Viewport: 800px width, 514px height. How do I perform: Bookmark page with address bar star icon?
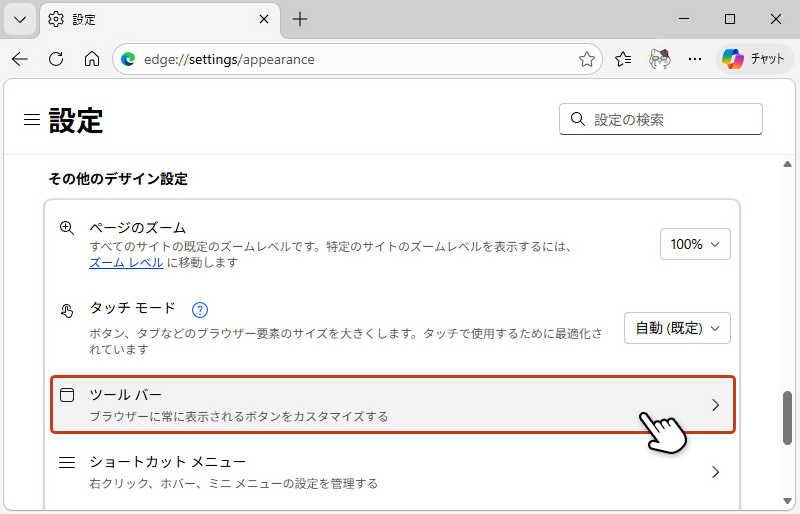587,59
